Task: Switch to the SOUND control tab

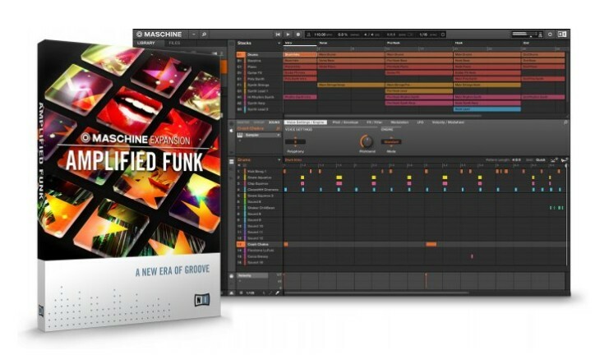Action: coord(274,122)
